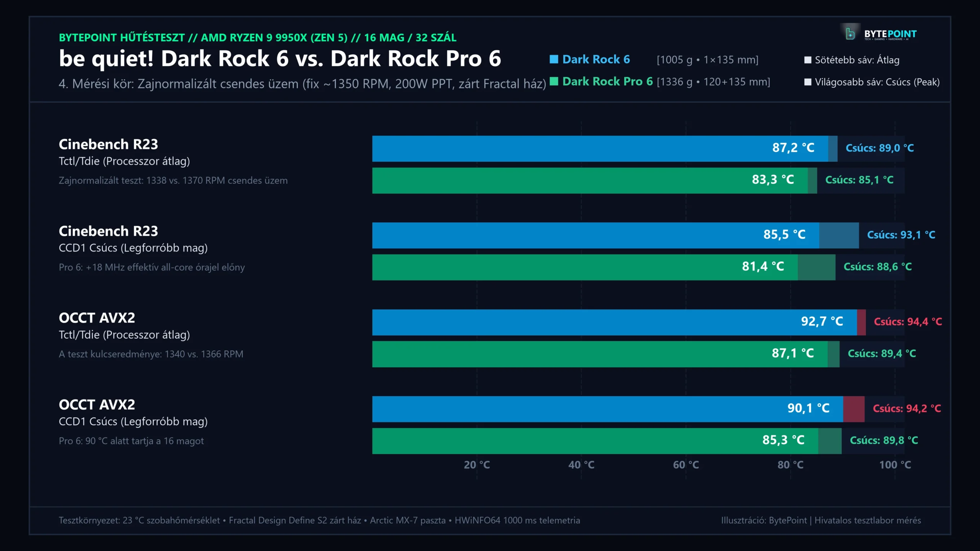Click the blue bar showing 85,5 °C
Image resolution: width=980 pixels, height=551 pixels.
[596, 235]
